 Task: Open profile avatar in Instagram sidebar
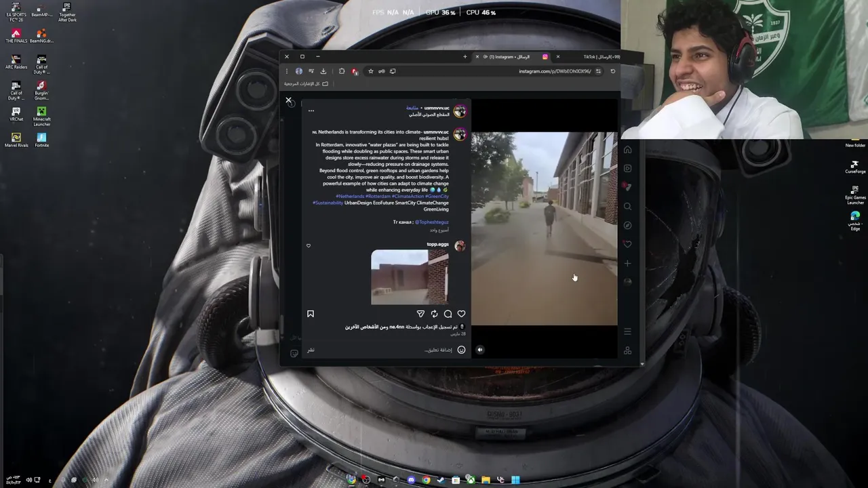(627, 282)
